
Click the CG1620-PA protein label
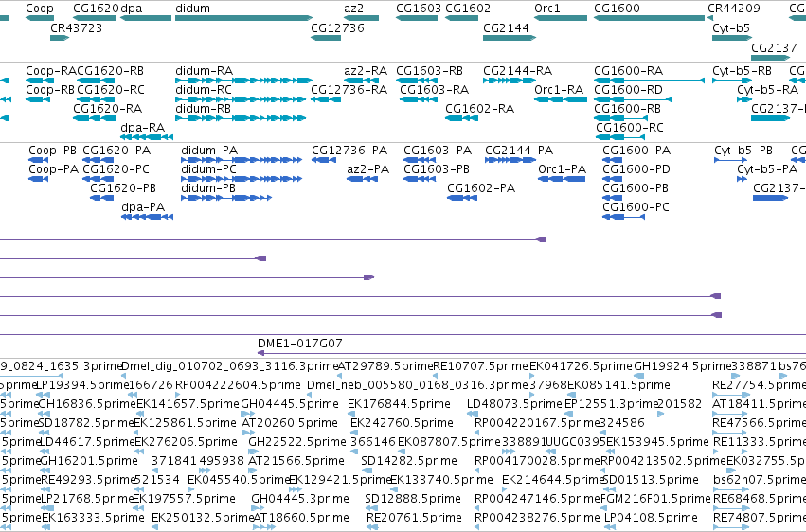116,151
